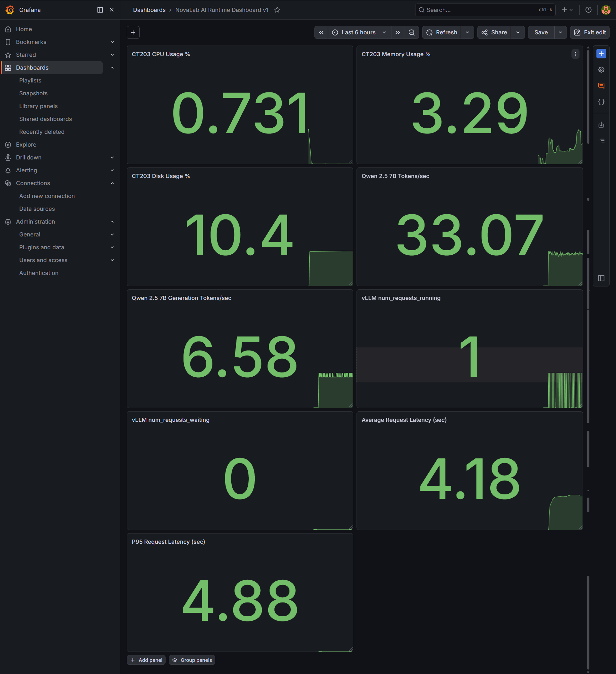Viewport: 616px width, 674px height.
Task: Undock the sidebar menu icon
Action: [x=100, y=10]
